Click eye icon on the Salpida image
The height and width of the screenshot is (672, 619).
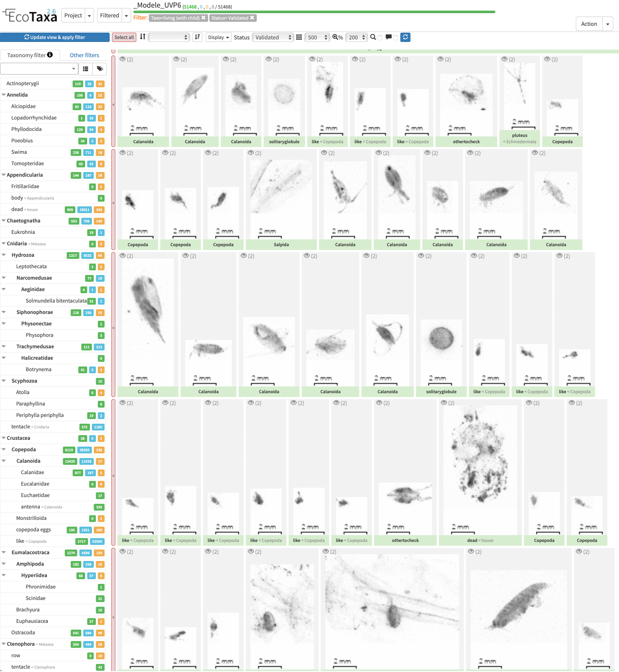(251, 153)
